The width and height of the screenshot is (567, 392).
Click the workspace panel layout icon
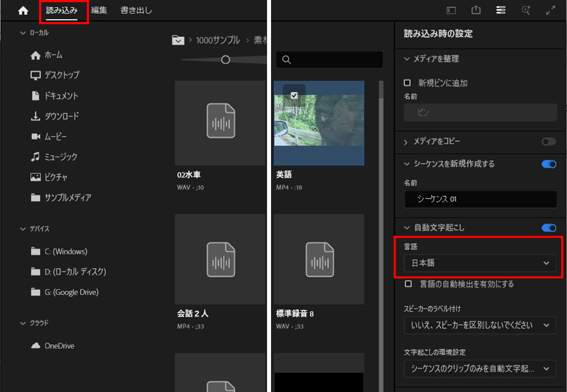pos(451,10)
